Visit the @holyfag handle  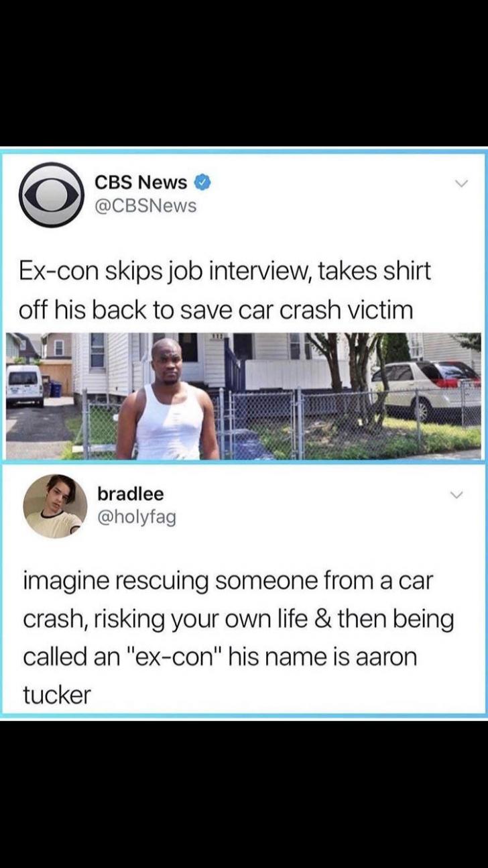point(137,517)
